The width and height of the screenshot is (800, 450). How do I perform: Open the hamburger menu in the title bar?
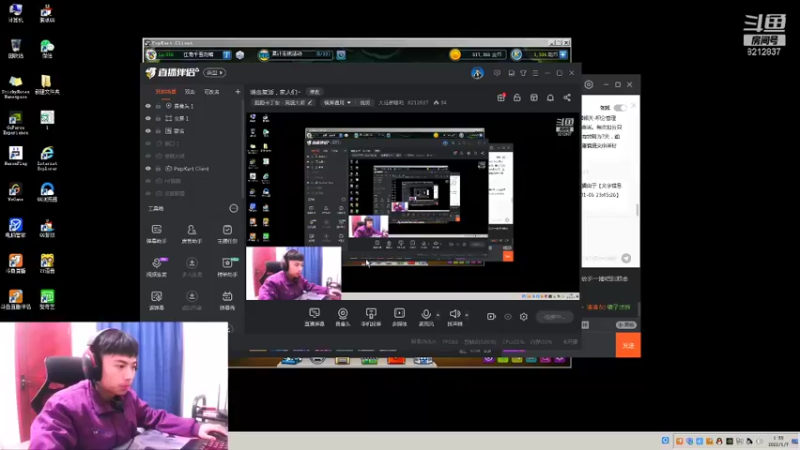click(x=535, y=73)
